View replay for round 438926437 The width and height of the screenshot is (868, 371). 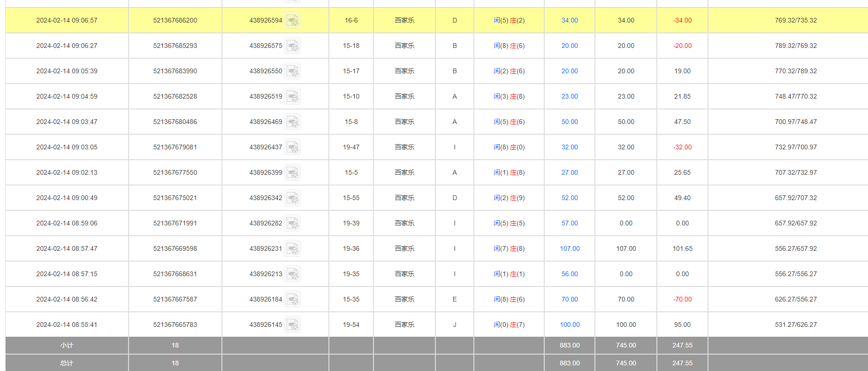(x=292, y=147)
